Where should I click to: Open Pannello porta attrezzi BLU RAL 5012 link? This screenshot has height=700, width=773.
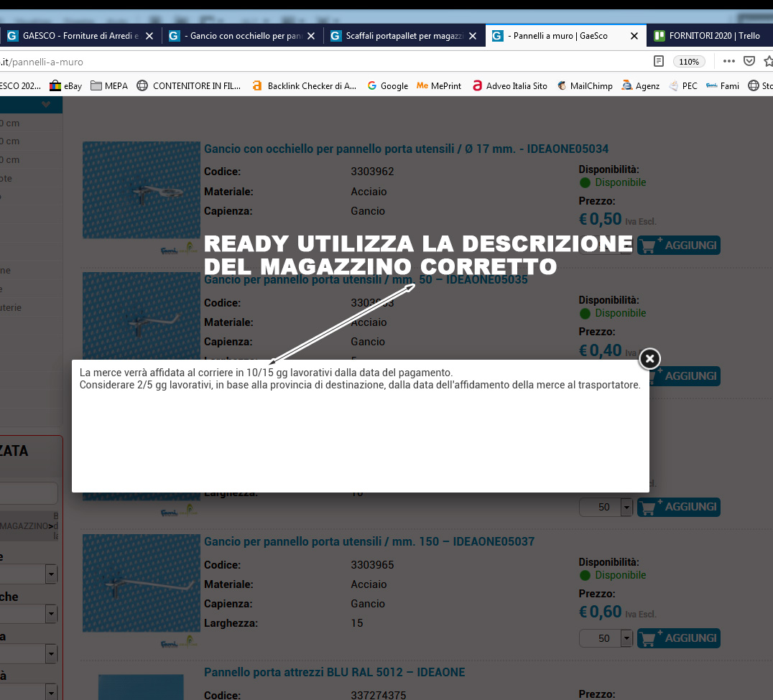334,673
